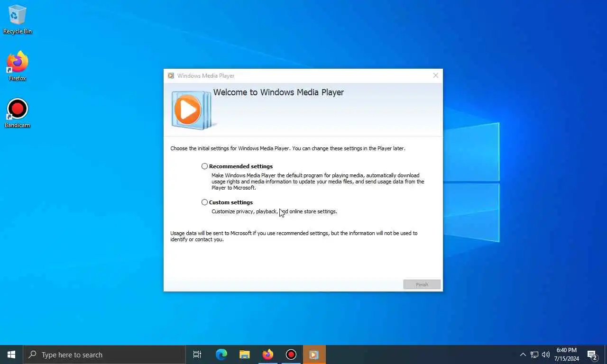Open File Explorer from the taskbar
Image resolution: width=607 pixels, height=364 pixels.
244,355
